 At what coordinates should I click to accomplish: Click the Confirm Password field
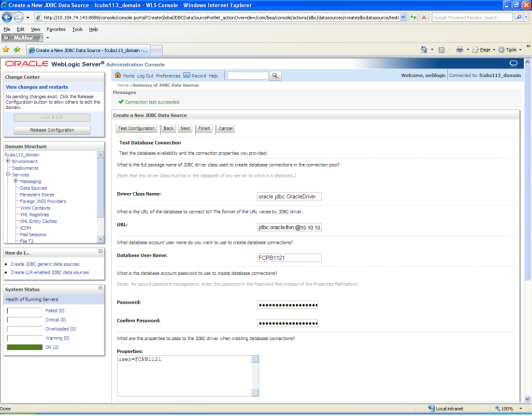pos(287,323)
